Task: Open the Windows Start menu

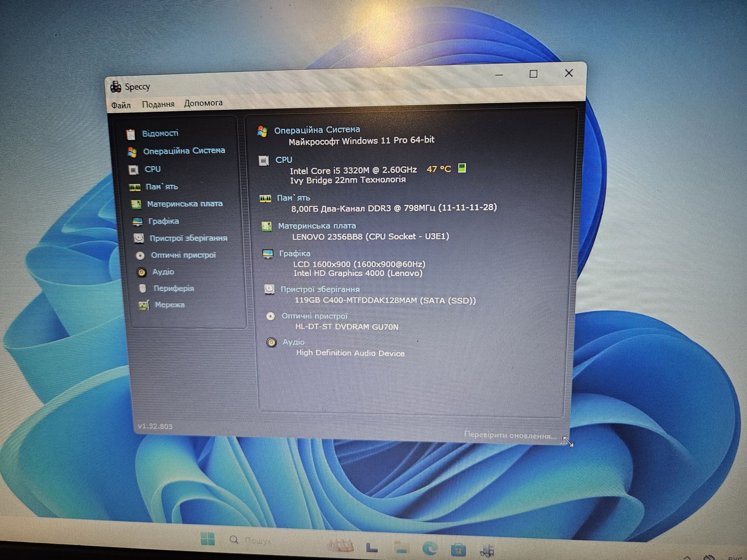Action: tap(208, 539)
